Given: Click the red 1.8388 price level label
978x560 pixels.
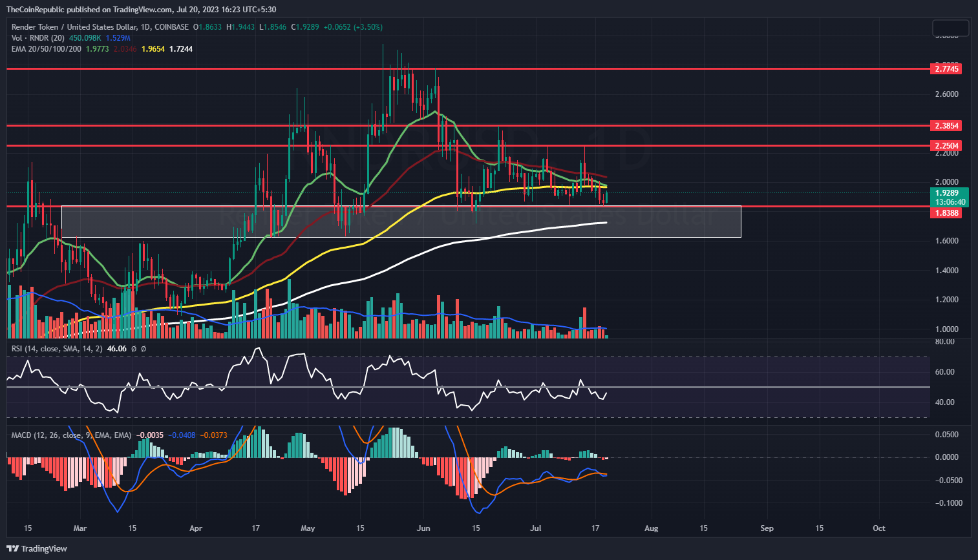Looking at the screenshot, I should (946, 213).
